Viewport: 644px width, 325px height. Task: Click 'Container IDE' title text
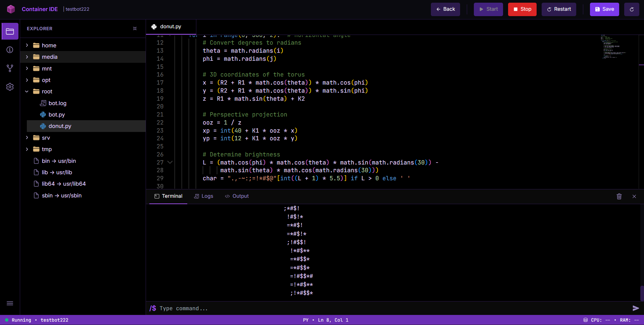40,9
